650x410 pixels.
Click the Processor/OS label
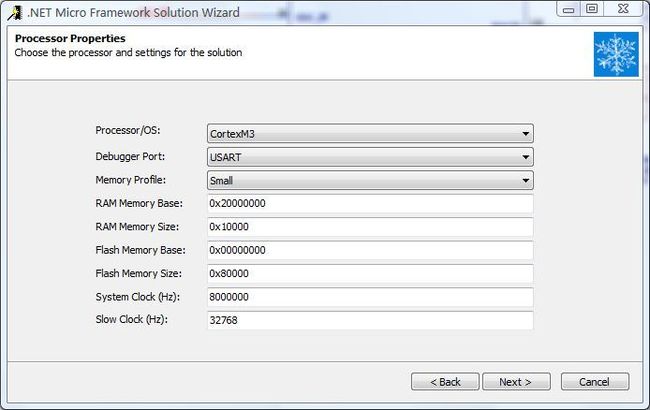pyautogui.click(x=128, y=131)
